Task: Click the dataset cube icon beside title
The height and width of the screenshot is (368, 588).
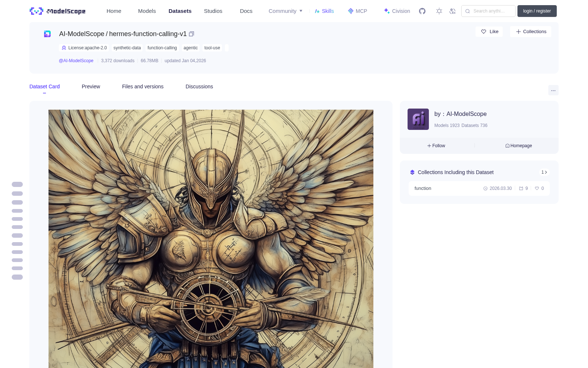Action: click(x=47, y=34)
